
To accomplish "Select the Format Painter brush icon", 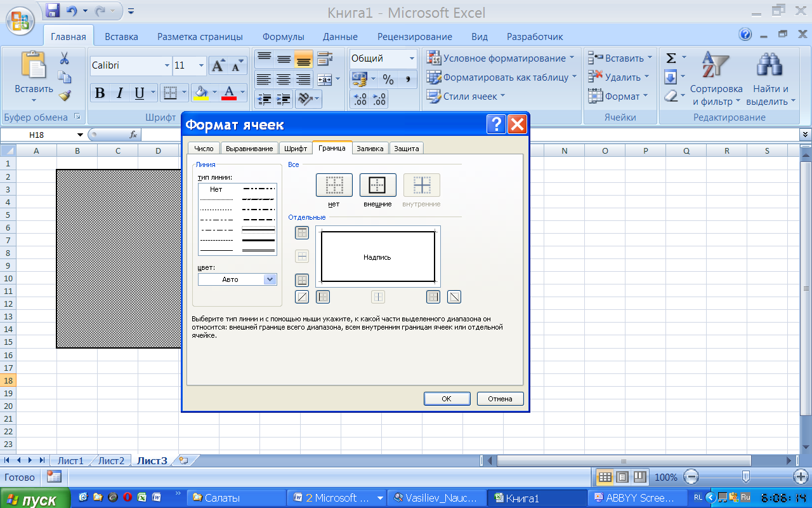I will tap(64, 96).
